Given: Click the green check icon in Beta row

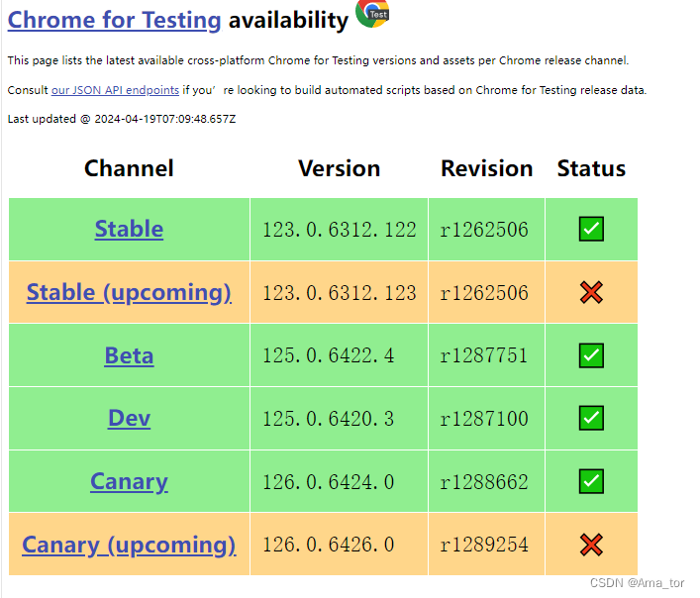Looking at the screenshot, I should [x=591, y=355].
